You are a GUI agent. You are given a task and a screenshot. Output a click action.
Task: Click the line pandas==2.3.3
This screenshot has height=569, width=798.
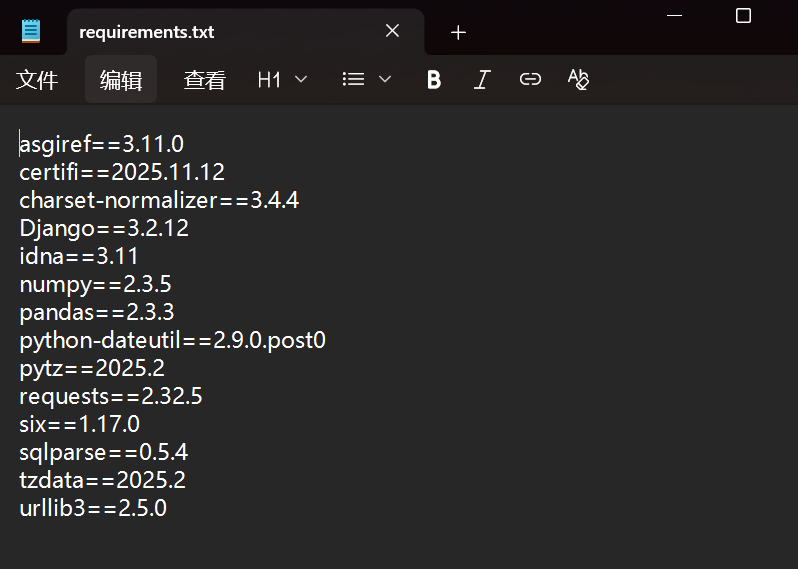[97, 312]
